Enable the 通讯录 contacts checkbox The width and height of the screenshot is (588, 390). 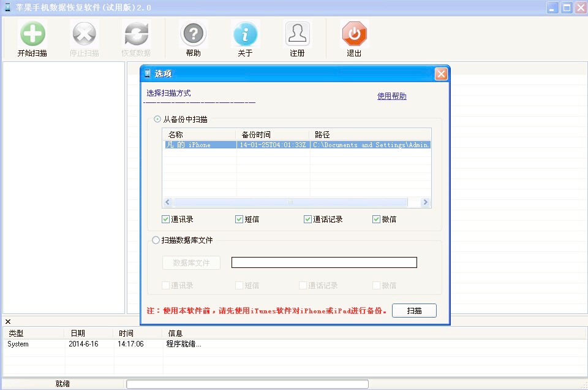point(165,219)
